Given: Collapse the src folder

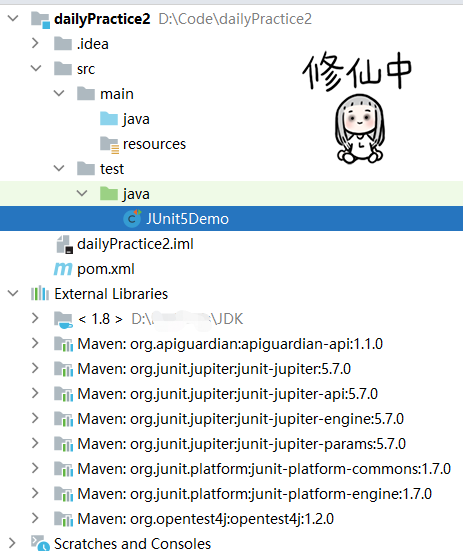Looking at the screenshot, I should 36,68.
